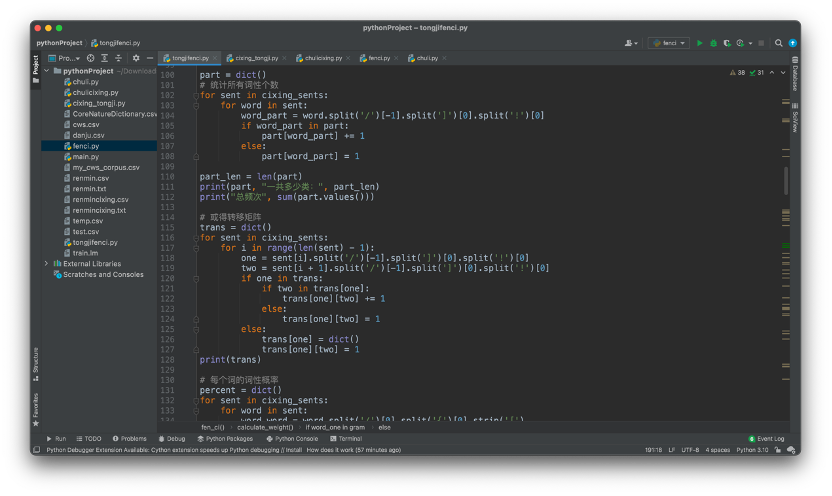Click the fen_ci() breadcrumb

tap(213, 427)
